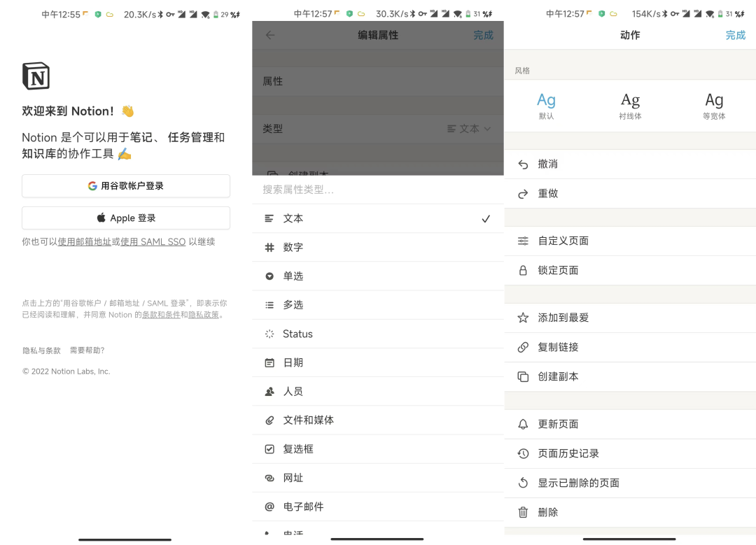This screenshot has height=545, width=756.
Task: Click 需要帮助? footer link
Action: pyautogui.click(x=87, y=351)
